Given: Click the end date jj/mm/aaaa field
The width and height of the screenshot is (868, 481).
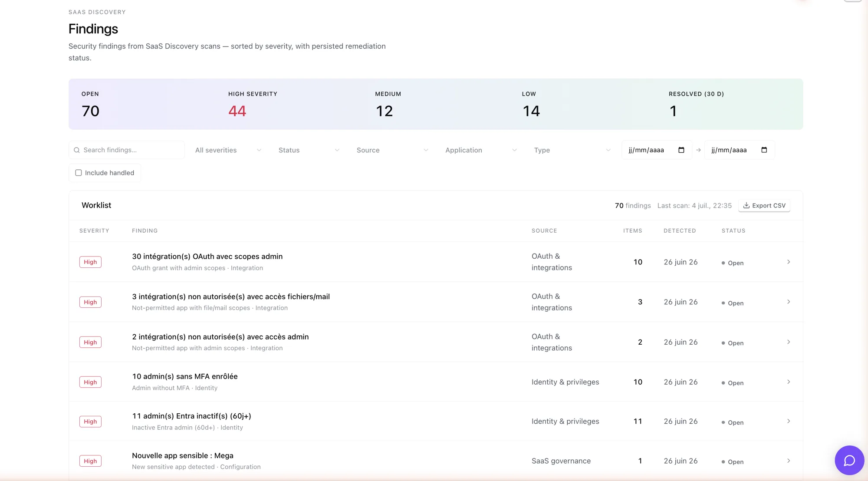Looking at the screenshot, I should click(740, 150).
